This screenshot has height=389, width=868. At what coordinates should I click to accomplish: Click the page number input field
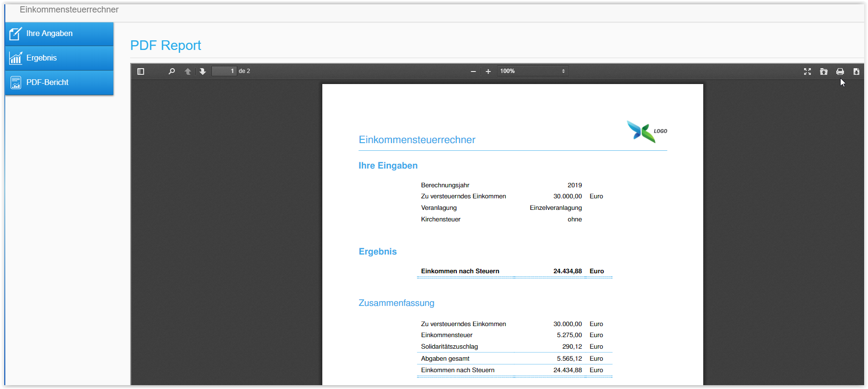click(x=224, y=71)
